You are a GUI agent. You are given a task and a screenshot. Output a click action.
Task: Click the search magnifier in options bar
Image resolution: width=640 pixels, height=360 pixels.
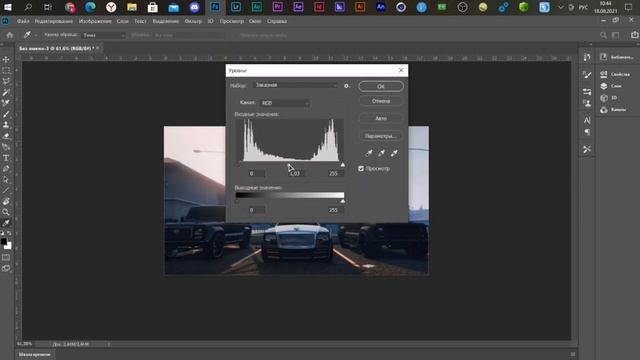pyautogui.click(x=603, y=35)
